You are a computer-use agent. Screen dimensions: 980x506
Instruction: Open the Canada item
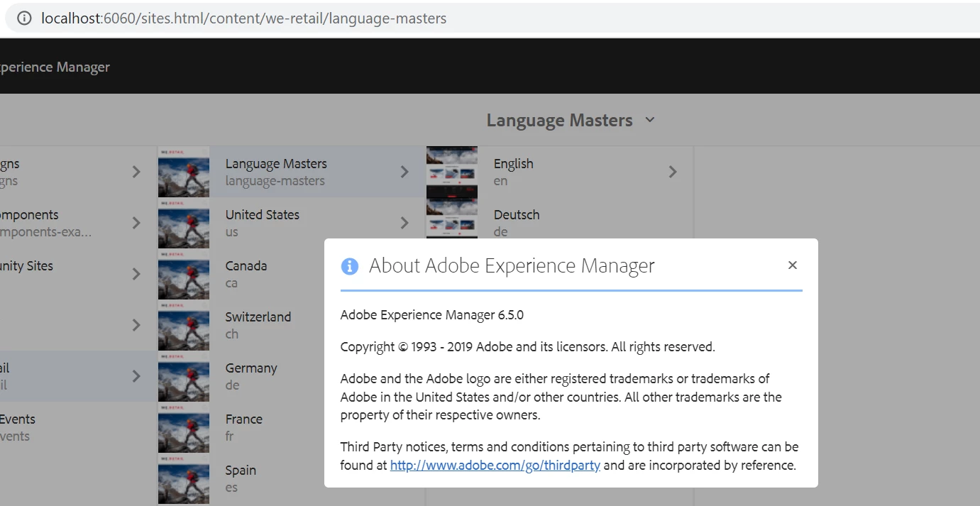[x=246, y=266]
